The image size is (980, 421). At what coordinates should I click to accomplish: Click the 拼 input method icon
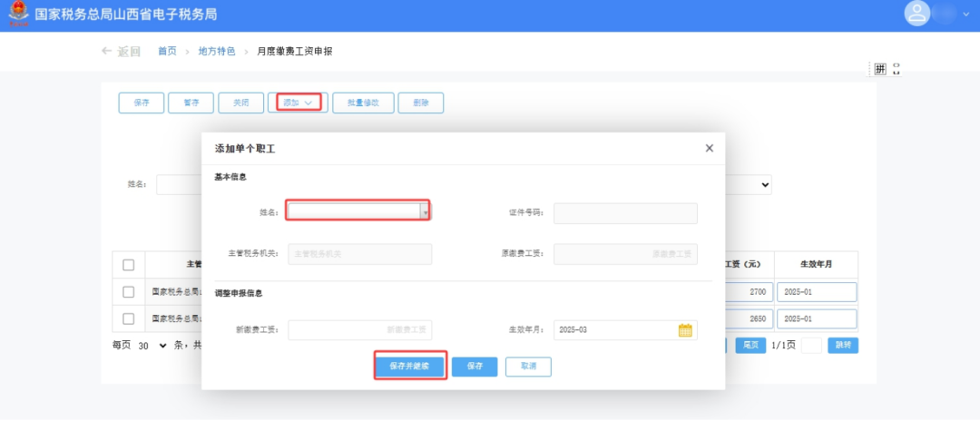point(880,69)
